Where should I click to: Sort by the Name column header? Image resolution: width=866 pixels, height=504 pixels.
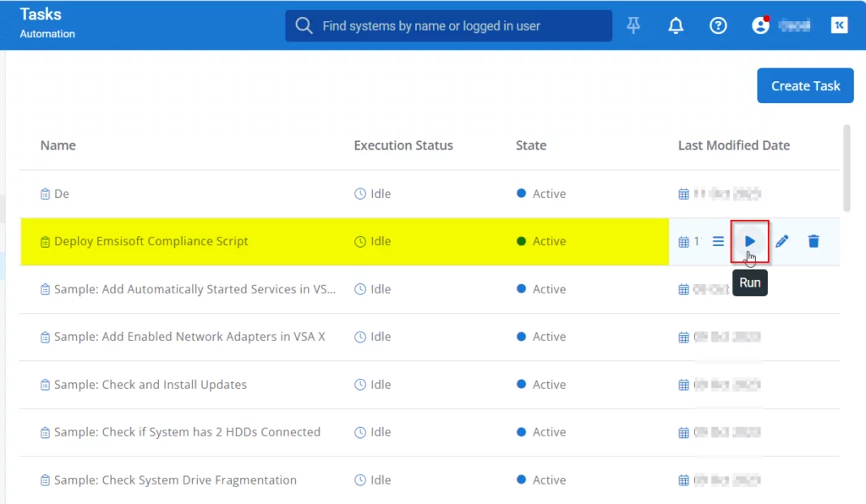(x=58, y=145)
